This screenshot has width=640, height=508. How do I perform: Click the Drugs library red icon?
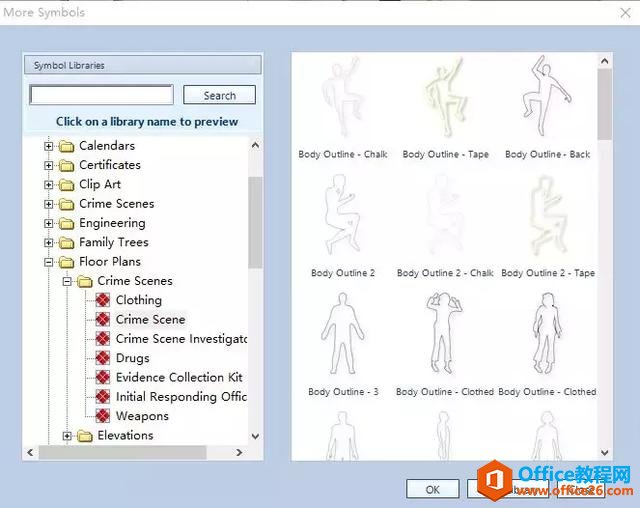(102, 358)
